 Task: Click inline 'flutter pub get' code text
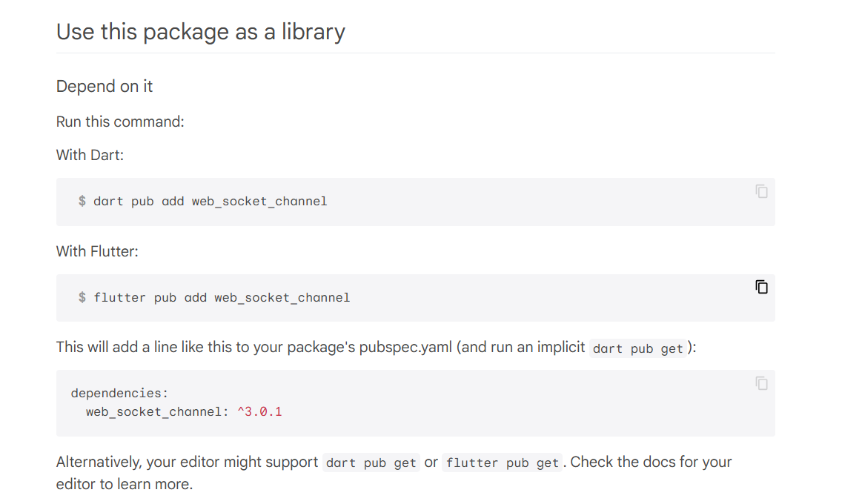click(x=502, y=462)
